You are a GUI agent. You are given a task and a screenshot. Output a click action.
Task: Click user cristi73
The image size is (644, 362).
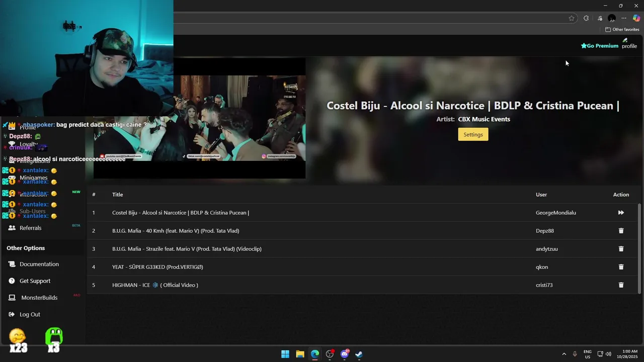tap(544, 285)
